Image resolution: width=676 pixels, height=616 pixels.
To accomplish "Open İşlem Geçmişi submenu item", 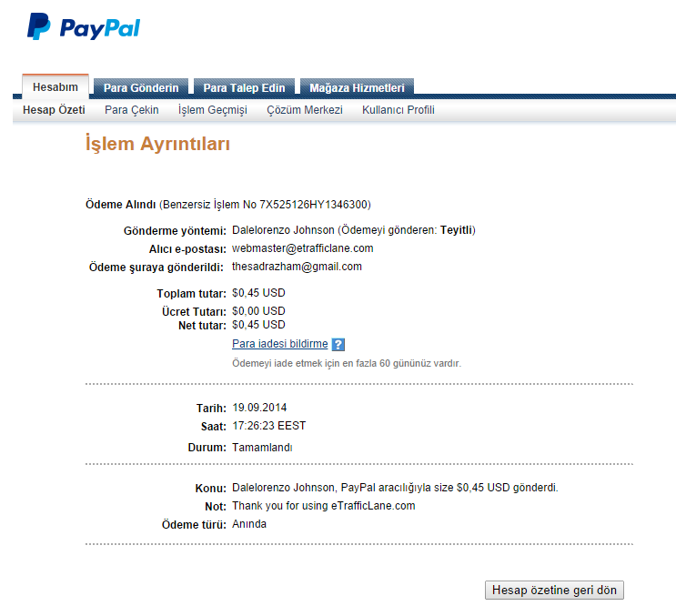I will pyautogui.click(x=213, y=110).
